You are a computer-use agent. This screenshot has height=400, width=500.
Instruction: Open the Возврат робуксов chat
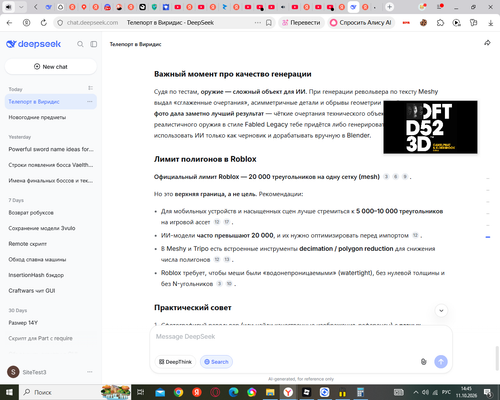click(x=31, y=213)
